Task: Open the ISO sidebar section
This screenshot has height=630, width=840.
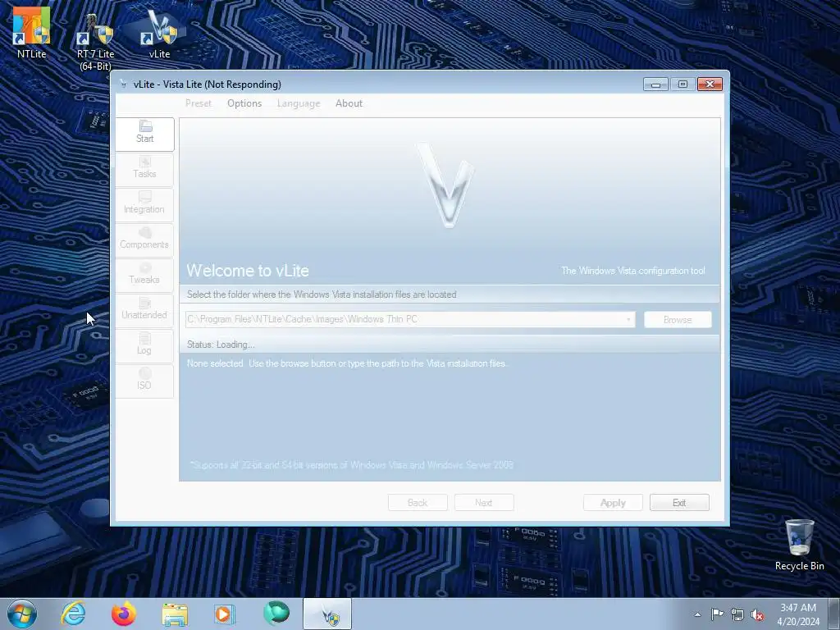Action: (x=144, y=381)
